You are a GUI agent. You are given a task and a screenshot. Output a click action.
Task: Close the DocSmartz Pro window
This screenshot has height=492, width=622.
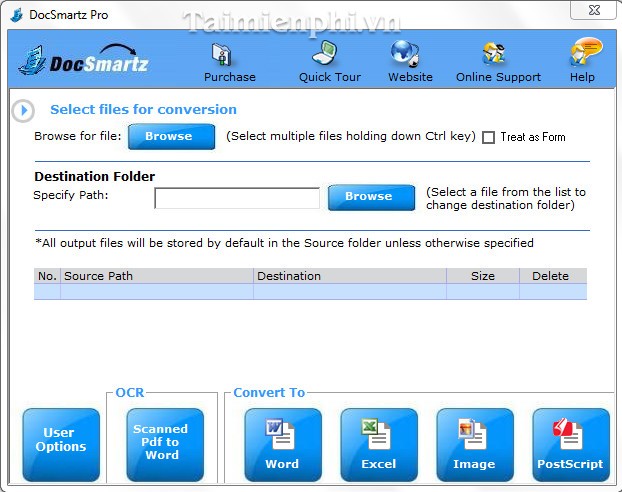[593, 10]
